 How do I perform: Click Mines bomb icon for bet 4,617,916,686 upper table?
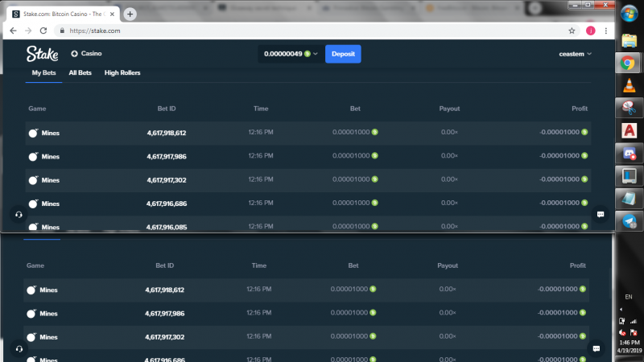pos(33,204)
